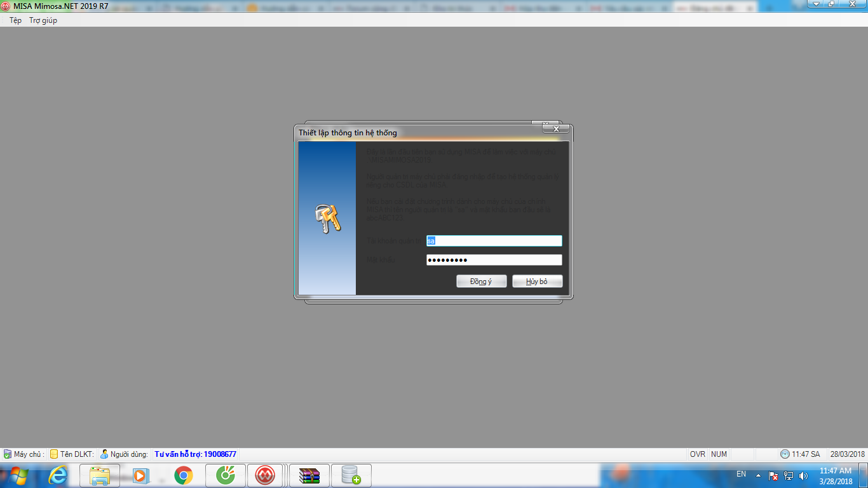The height and width of the screenshot is (488, 868).
Task: Close the Thiết lập thông tin hệ thống dialog
Action: click(x=556, y=129)
